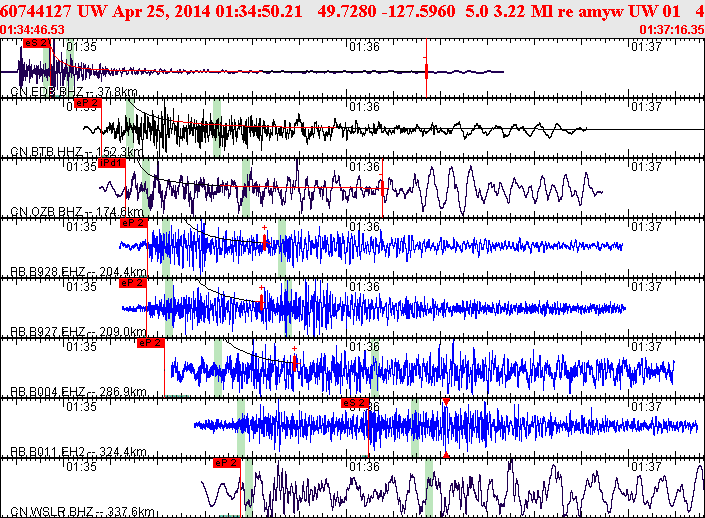Select the eP 2 pick flag on CN.BTB trace
This screenshot has height=518, width=705.
coord(88,103)
